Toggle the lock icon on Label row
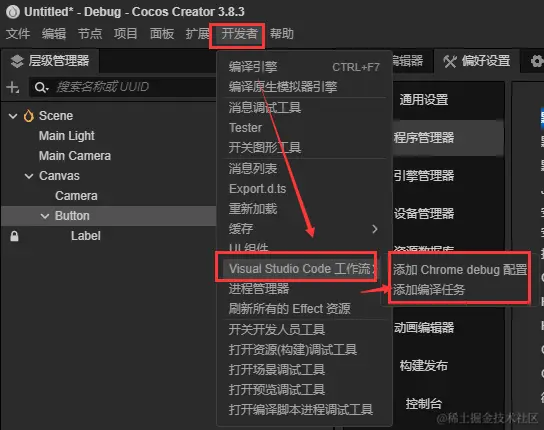Viewport: 544px width, 430px height. coord(14,236)
